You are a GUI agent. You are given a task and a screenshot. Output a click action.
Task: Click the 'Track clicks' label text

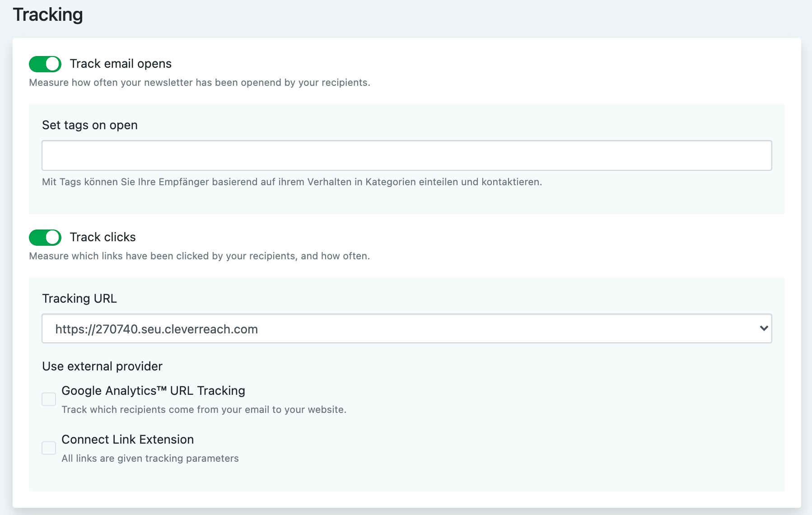tap(103, 237)
